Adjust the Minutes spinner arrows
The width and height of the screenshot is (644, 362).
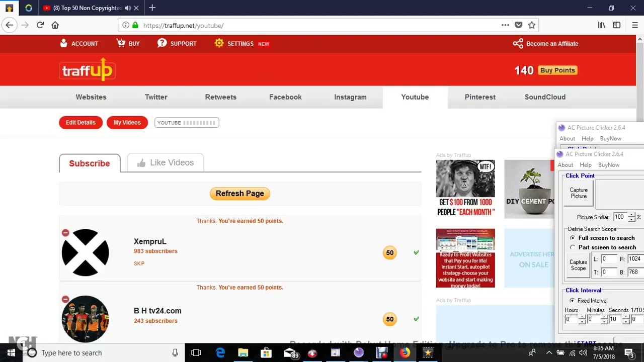[x=604, y=320]
